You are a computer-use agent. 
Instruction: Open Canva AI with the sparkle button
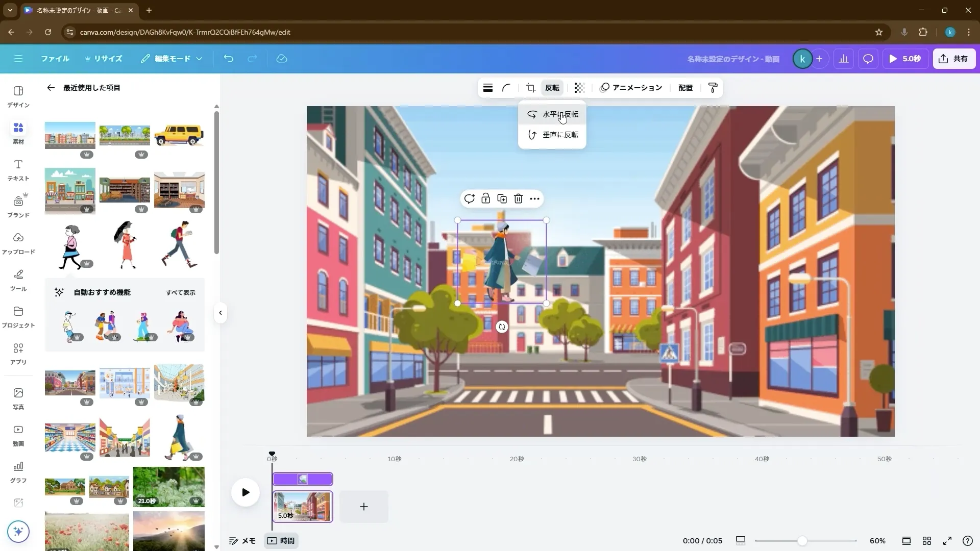click(x=18, y=531)
